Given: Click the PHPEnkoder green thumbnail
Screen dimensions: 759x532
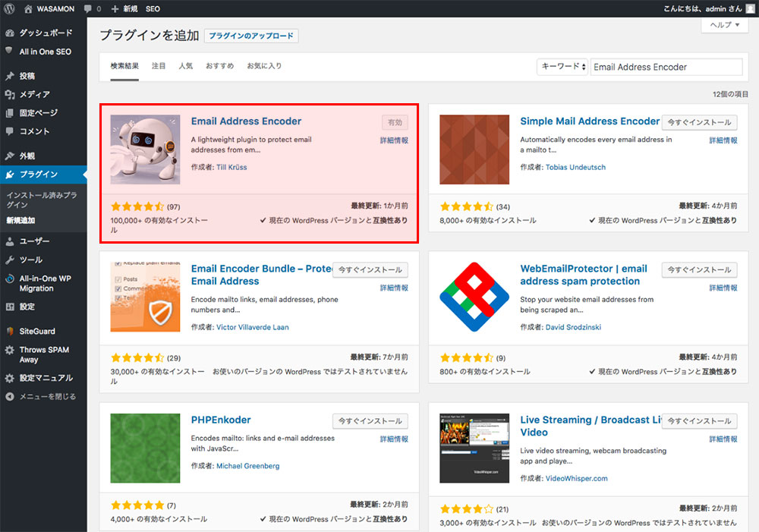Looking at the screenshot, I should point(145,449).
